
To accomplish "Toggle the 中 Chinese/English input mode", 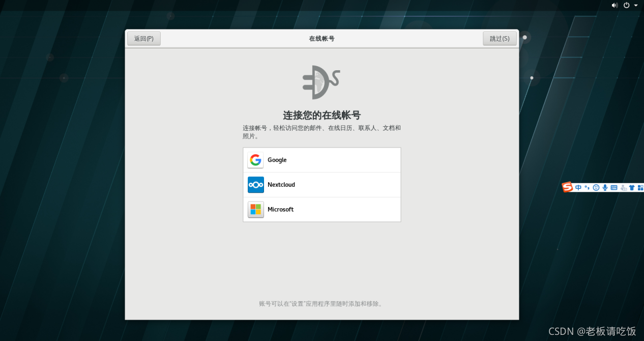I will coord(578,187).
